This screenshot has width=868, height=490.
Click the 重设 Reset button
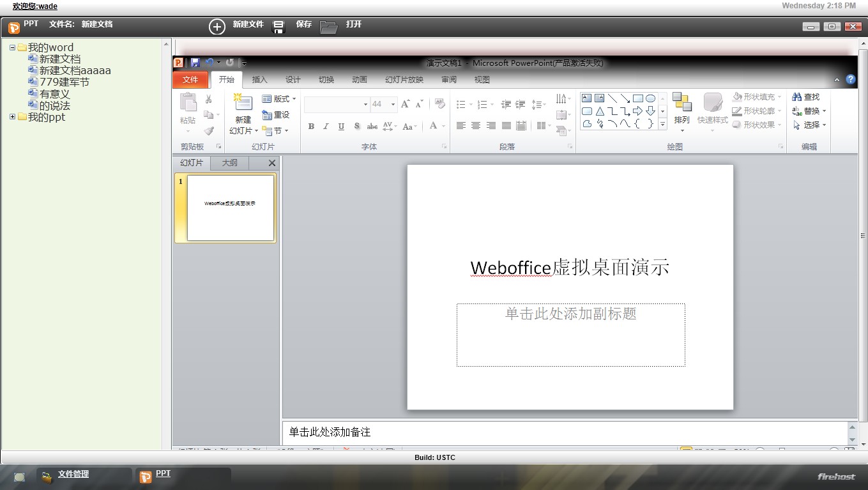276,115
